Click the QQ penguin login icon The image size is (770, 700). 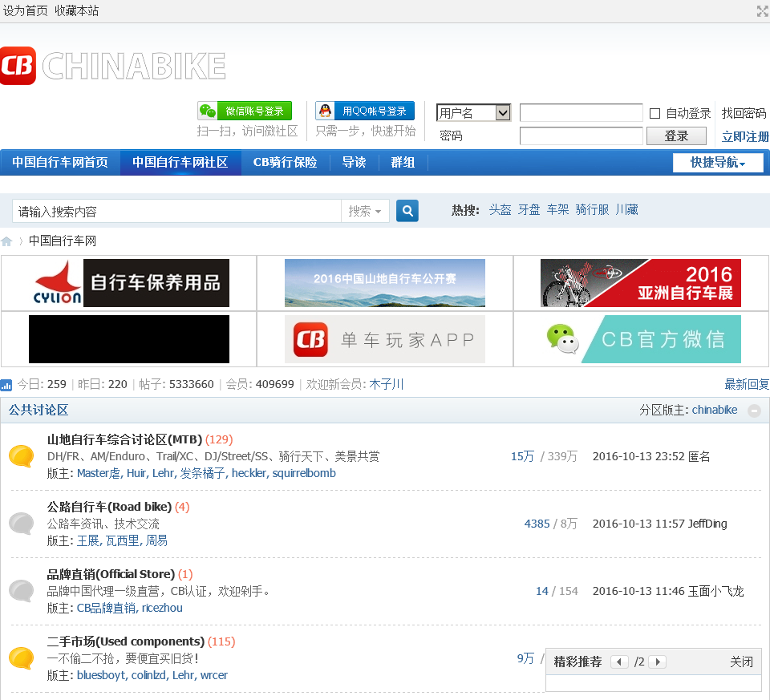tap(325, 111)
